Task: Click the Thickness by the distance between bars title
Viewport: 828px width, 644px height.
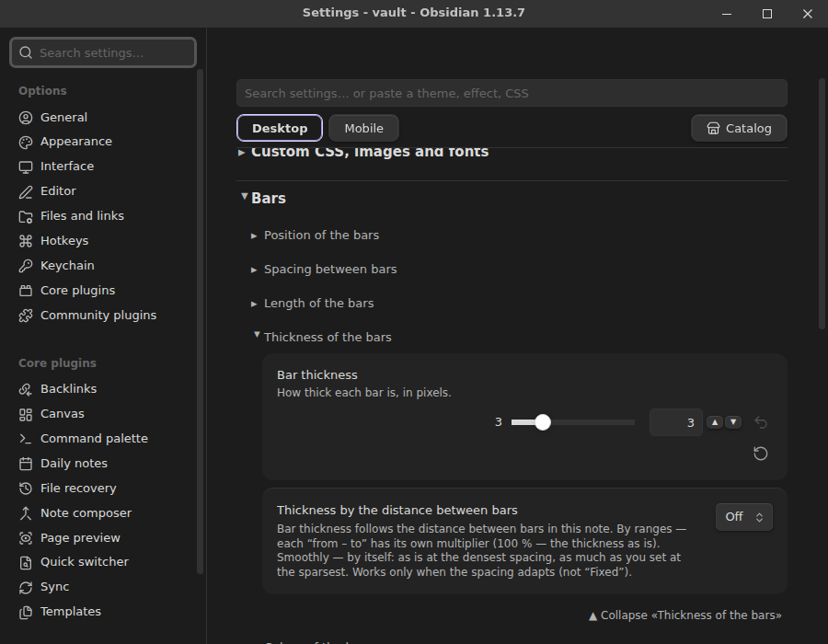Action: 397,511
